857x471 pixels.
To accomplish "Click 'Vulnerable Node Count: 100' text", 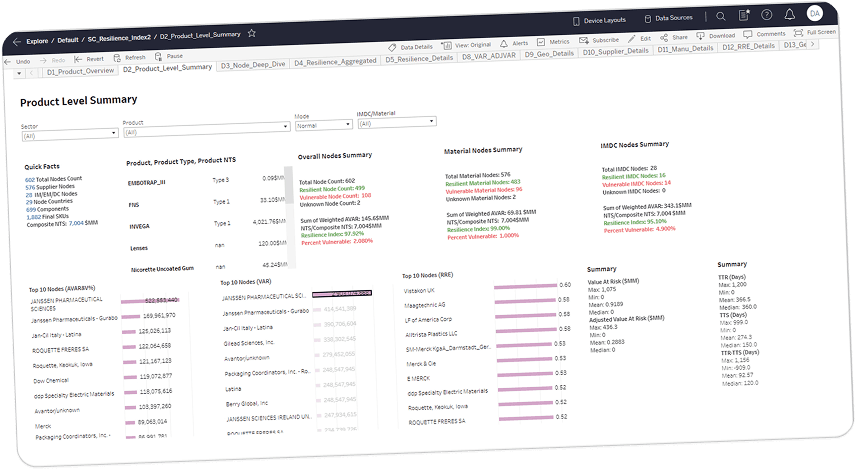I will pos(335,196).
